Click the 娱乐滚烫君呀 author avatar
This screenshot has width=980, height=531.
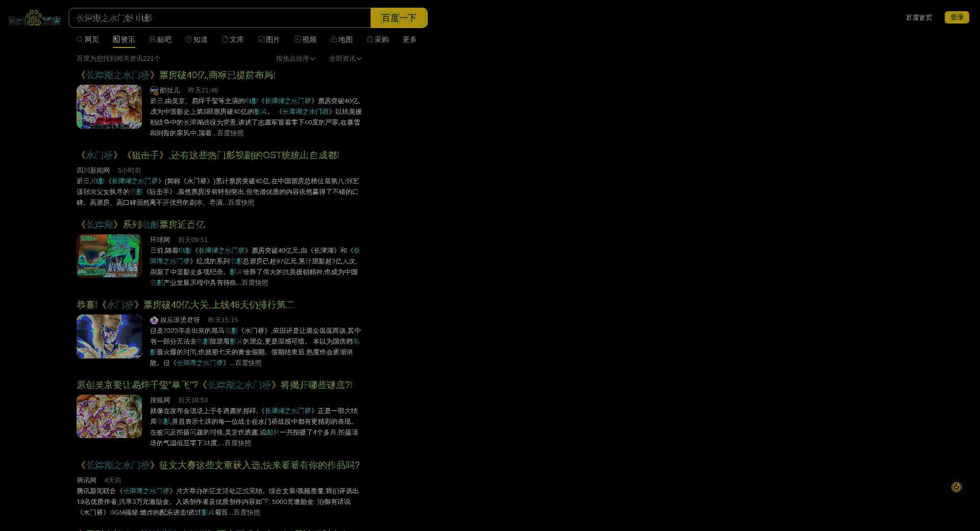coord(154,320)
